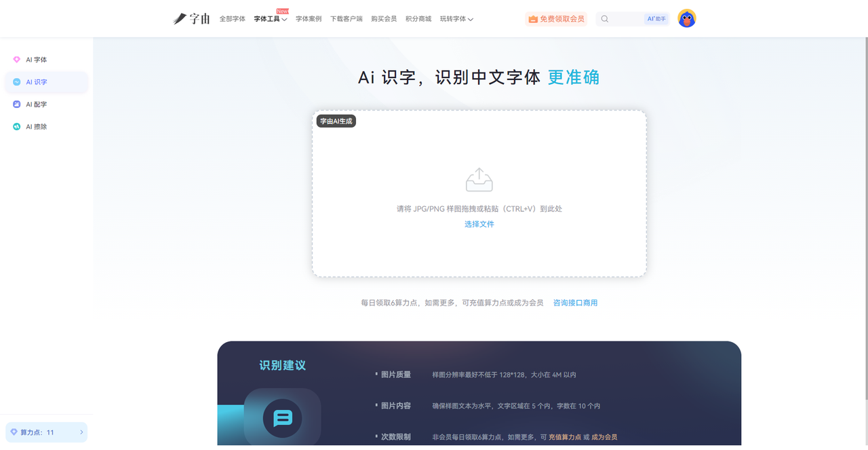Expand the 玩转字体 dropdown menu
Viewport: 868px width, 450px height.
[x=456, y=19]
